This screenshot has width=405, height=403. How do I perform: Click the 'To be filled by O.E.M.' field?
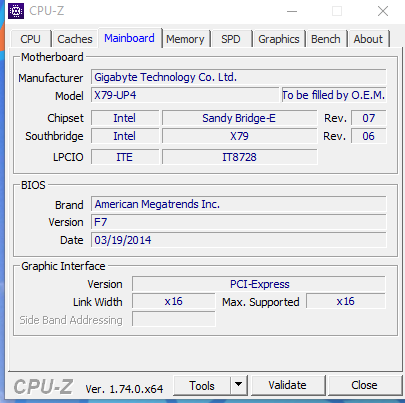point(334,95)
